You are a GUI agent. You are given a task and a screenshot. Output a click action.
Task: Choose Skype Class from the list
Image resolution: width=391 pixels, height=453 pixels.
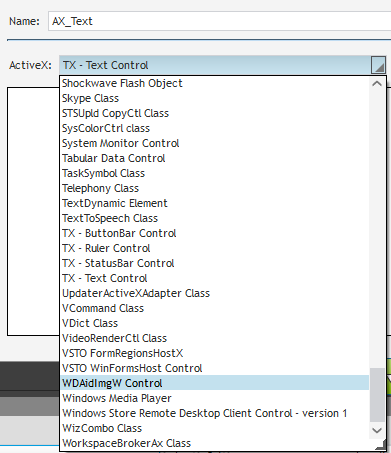pos(215,98)
